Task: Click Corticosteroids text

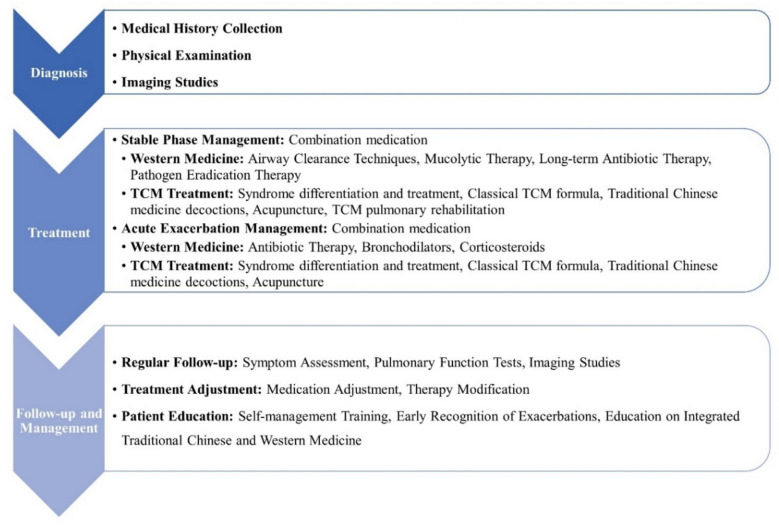Action: 502,247
